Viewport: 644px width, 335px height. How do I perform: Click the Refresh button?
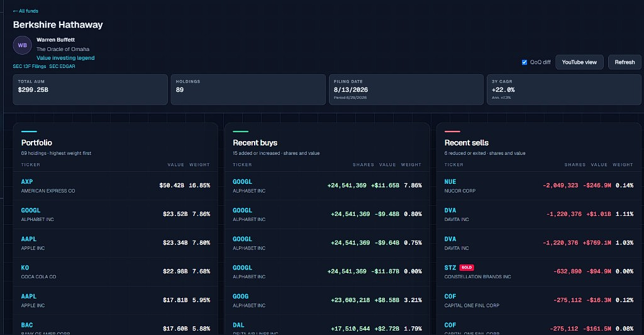coord(625,62)
